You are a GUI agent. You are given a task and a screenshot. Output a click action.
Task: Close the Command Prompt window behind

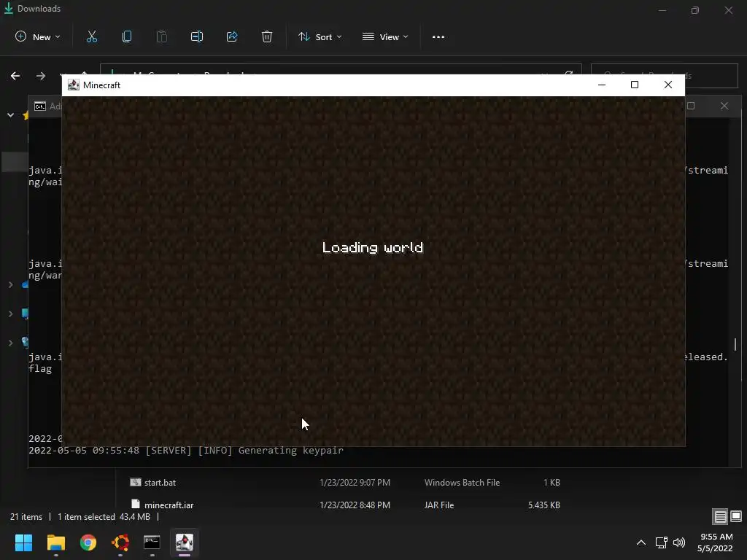[724, 106]
